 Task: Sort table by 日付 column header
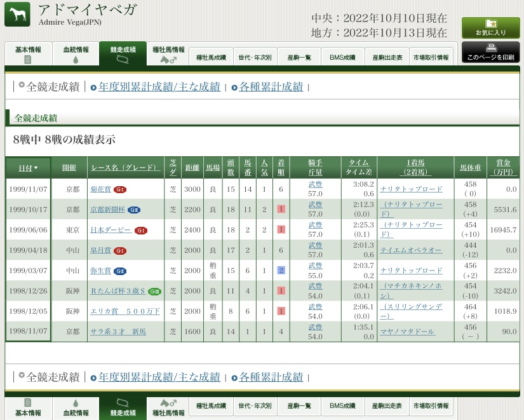(28, 168)
